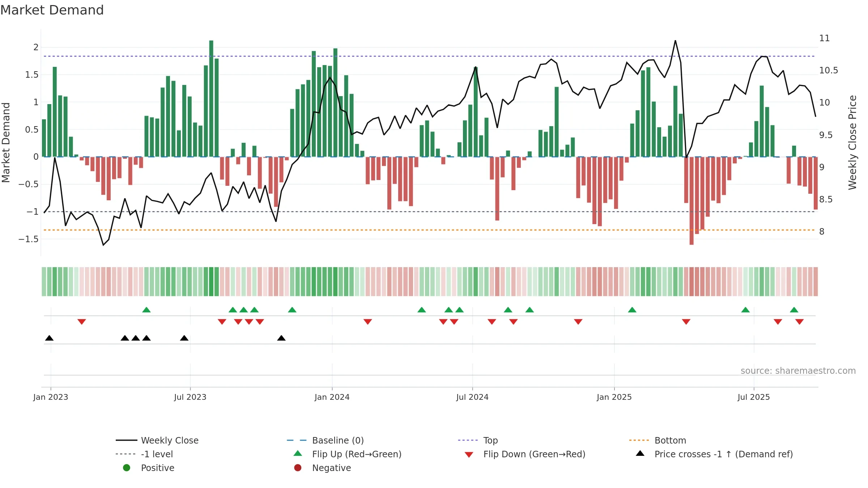Select the latest green flip-up triangle marker

794,310
